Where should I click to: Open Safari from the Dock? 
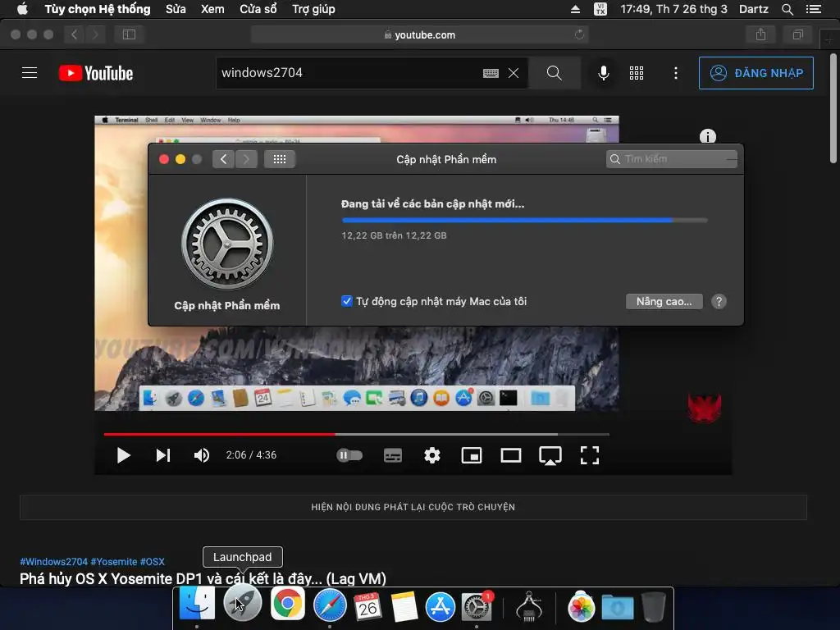(330, 605)
